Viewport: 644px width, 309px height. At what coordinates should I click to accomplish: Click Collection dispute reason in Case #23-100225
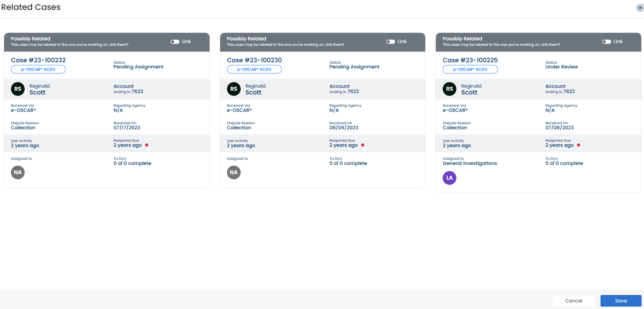[455, 128]
